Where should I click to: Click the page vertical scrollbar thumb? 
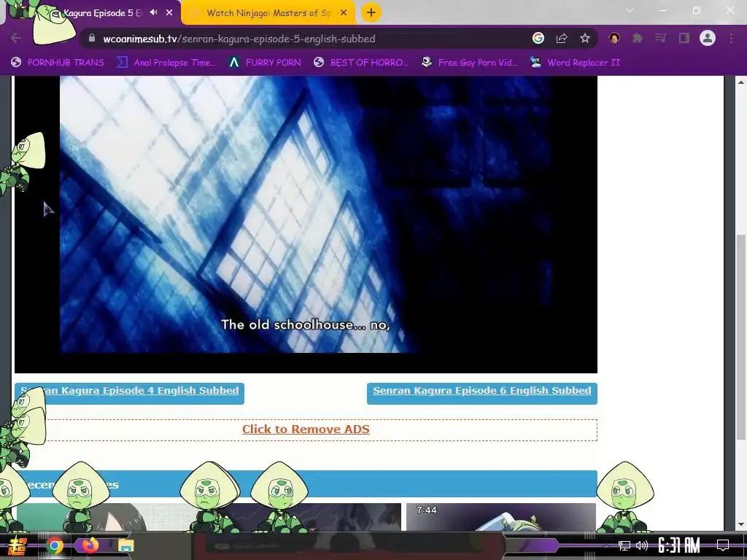[741, 337]
